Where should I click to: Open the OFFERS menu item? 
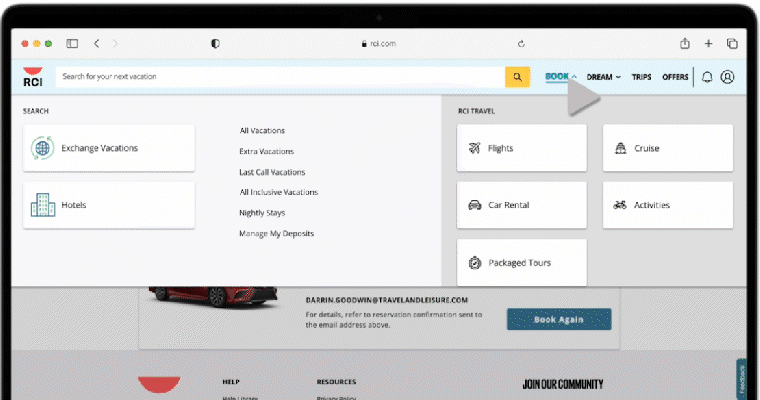(x=675, y=77)
